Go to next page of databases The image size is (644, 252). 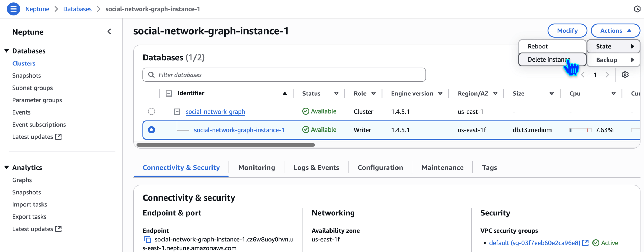tap(607, 75)
